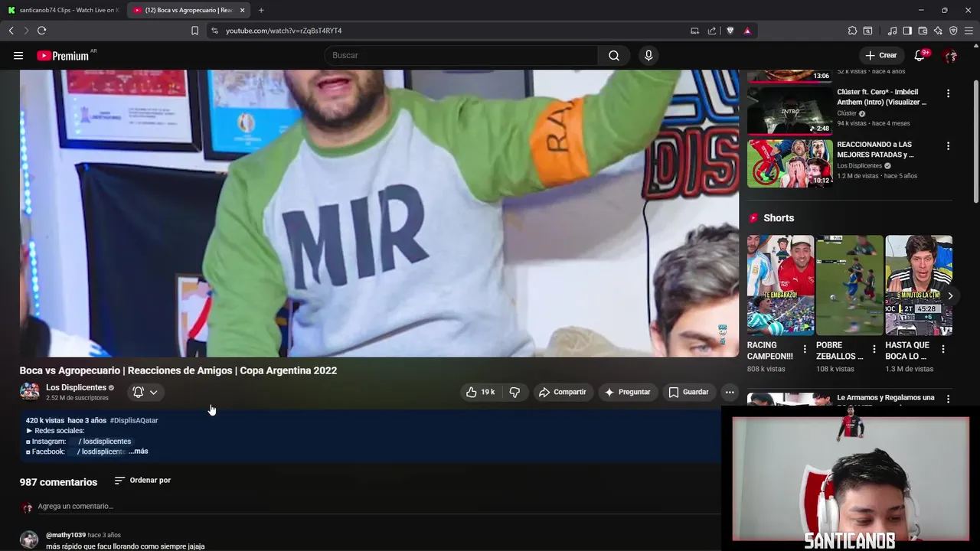Go back to the previous page
Screen dimensions: 980x551
coord(11,31)
